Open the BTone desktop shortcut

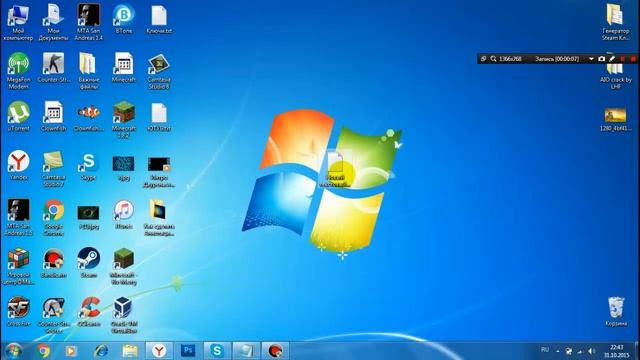pyautogui.click(x=124, y=20)
